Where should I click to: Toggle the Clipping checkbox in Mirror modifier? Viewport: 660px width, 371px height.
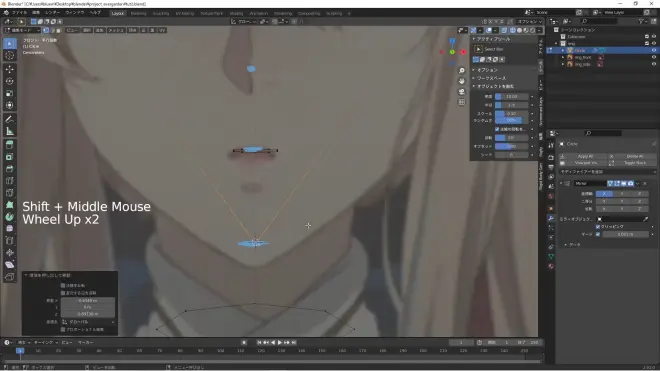(x=598, y=227)
